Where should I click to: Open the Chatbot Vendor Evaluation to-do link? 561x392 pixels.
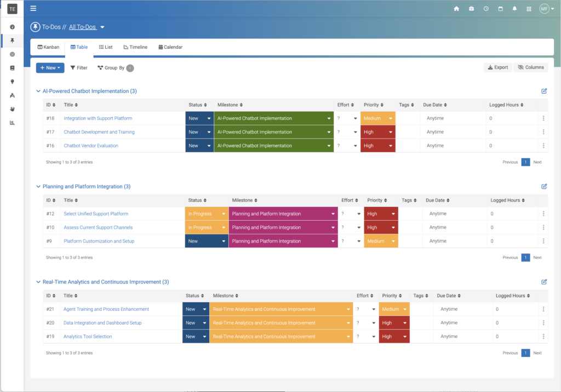(91, 146)
